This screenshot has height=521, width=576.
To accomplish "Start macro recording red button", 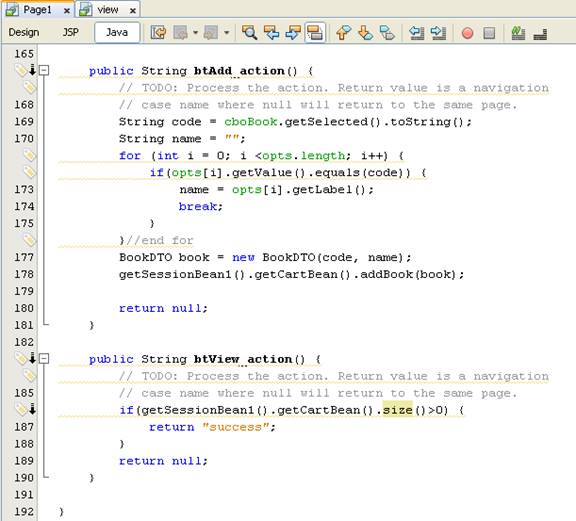I will pyautogui.click(x=467, y=33).
